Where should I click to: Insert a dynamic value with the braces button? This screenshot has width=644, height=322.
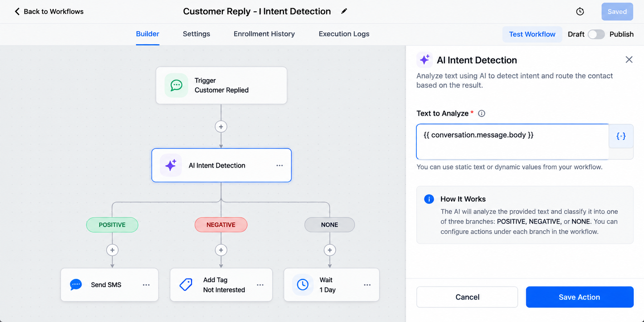621,136
